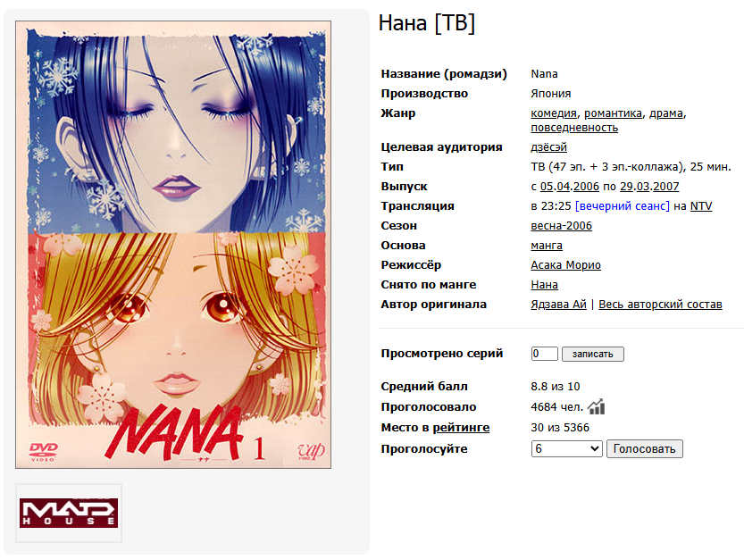Open the rating dropdown showing 6

(x=566, y=449)
